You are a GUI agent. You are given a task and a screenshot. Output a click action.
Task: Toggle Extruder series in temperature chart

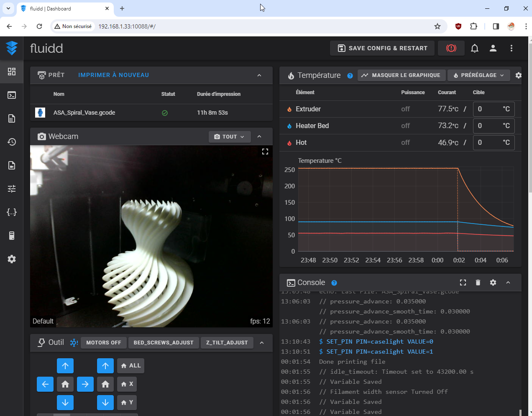pos(308,109)
